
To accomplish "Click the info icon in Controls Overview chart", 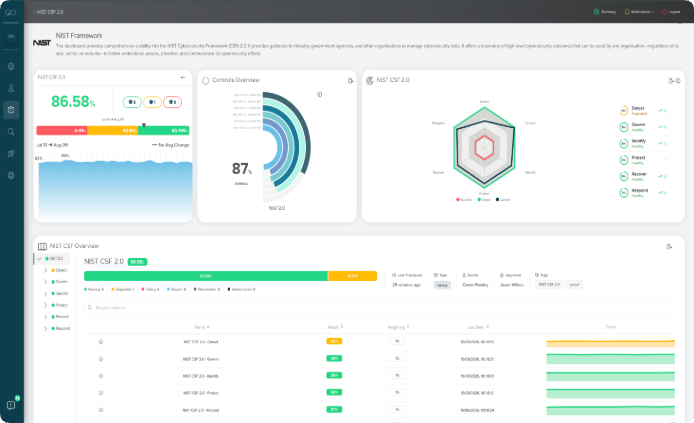I will coord(320,94).
